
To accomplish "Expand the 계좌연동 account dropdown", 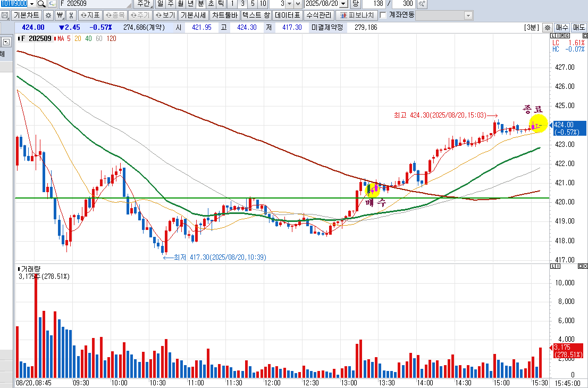I will click(x=468, y=15).
